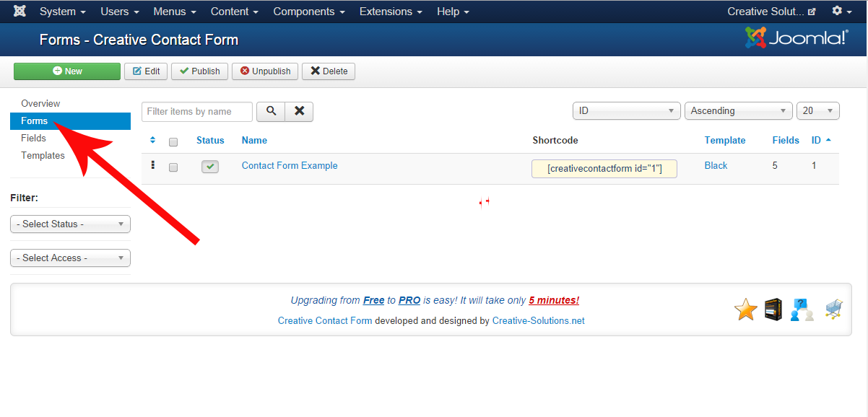Image resolution: width=868 pixels, height=417 pixels.
Task: Check the Contact Form Example row checkbox
Action: point(173,167)
